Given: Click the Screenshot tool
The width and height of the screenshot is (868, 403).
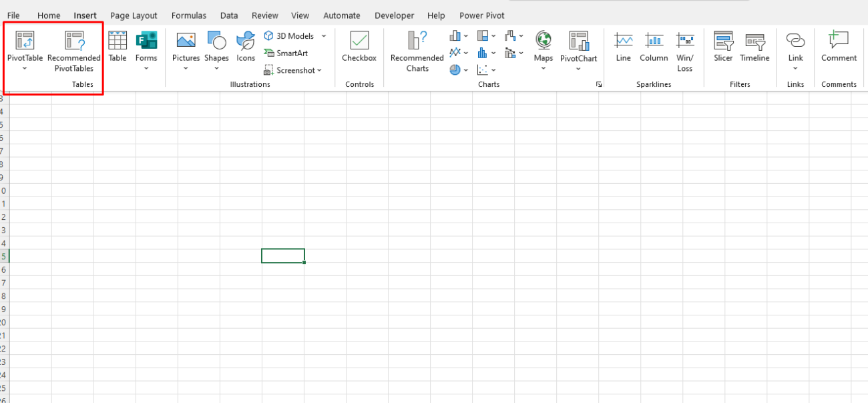Looking at the screenshot, I should (290, 70).
